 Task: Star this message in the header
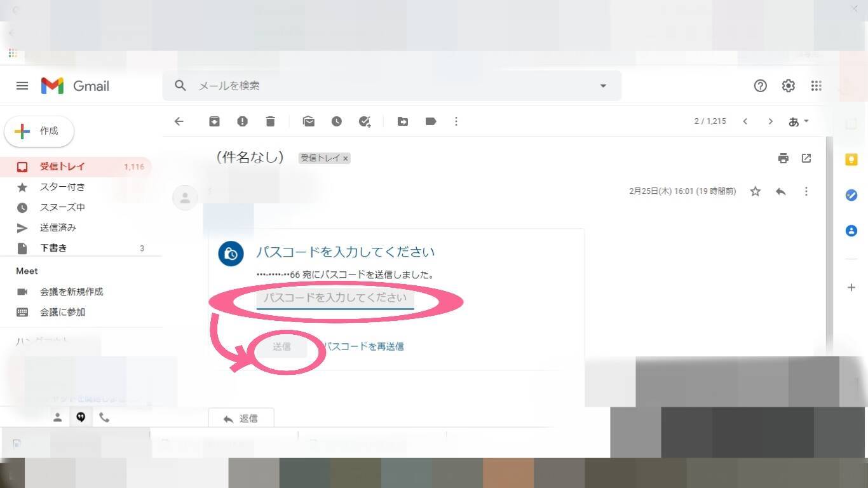click(x=756, y=191)
